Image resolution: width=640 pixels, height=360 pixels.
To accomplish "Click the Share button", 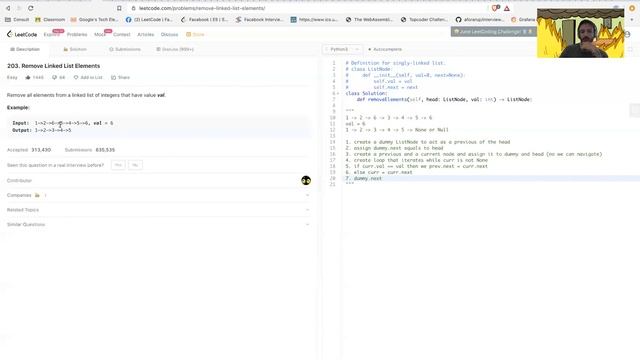I will pos(120,78).
